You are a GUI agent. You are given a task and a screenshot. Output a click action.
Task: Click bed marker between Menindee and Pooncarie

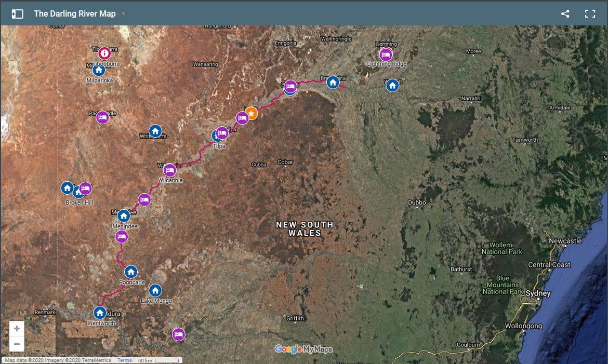(x=122, y=236)
